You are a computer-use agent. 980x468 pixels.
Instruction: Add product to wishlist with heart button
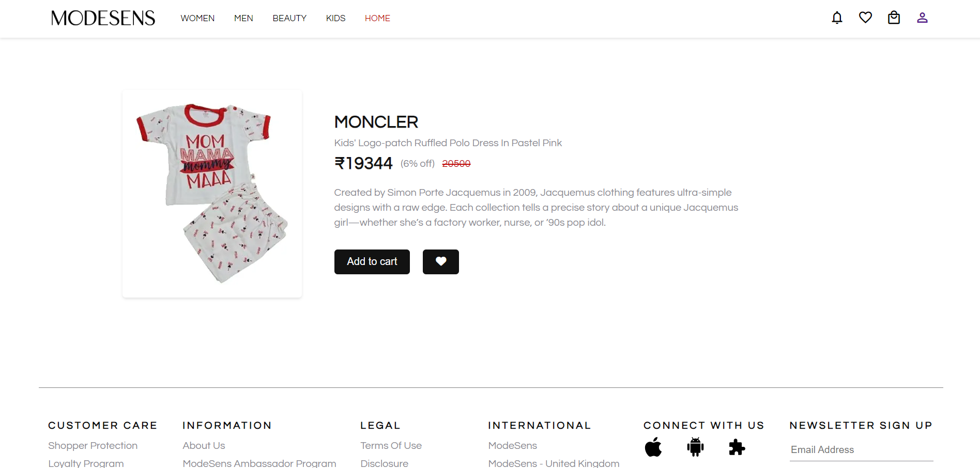pyautogui.click(x=441, y=262)
